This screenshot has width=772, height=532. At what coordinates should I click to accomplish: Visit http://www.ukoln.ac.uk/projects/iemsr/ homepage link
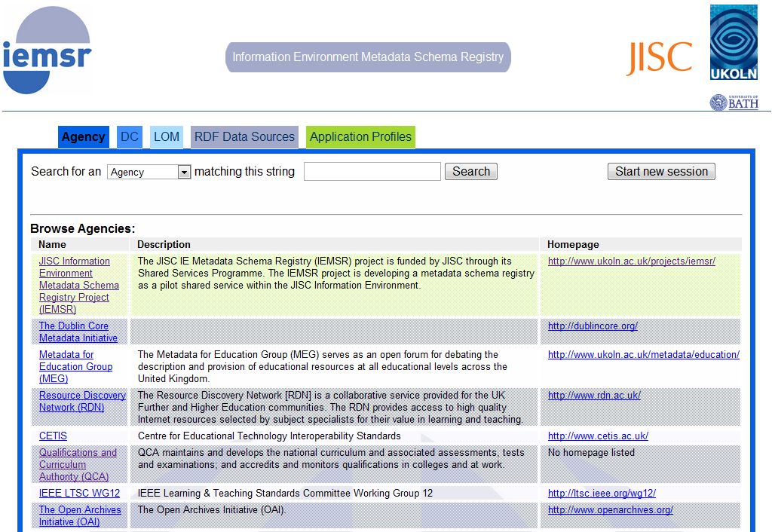632,261
